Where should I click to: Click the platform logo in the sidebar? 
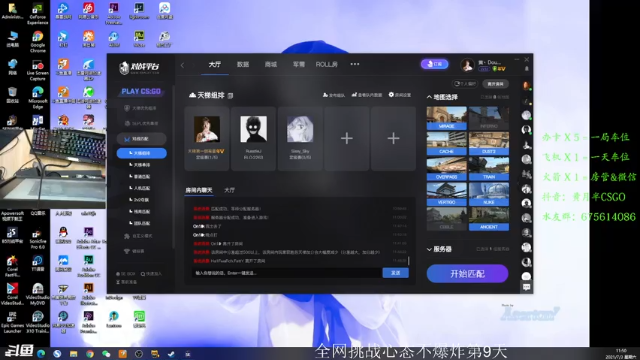point(140,68)
